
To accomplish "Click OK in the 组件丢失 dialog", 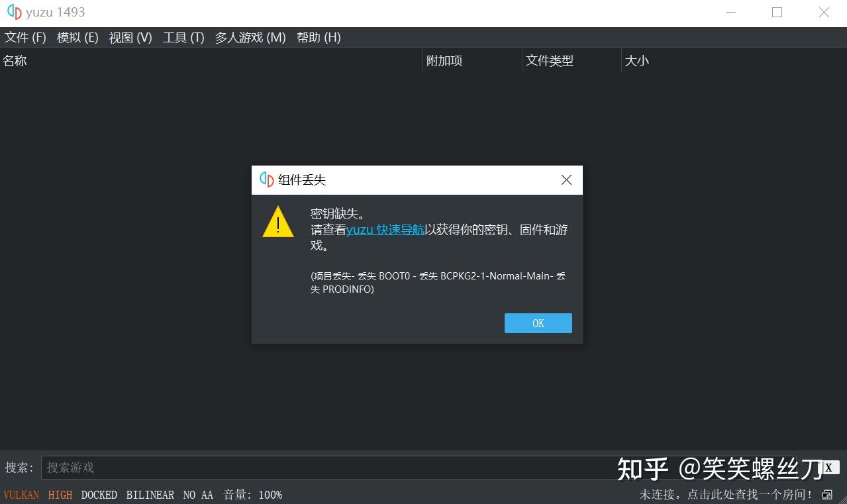I will tap(538, 323).
